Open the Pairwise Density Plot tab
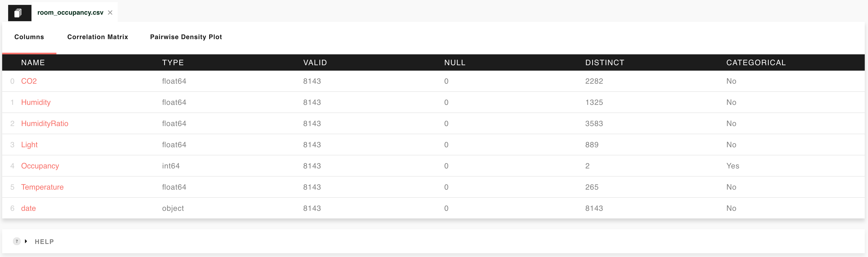Image resolution: width=868 pixels, height=257 pixels. [x=186, y=37]
